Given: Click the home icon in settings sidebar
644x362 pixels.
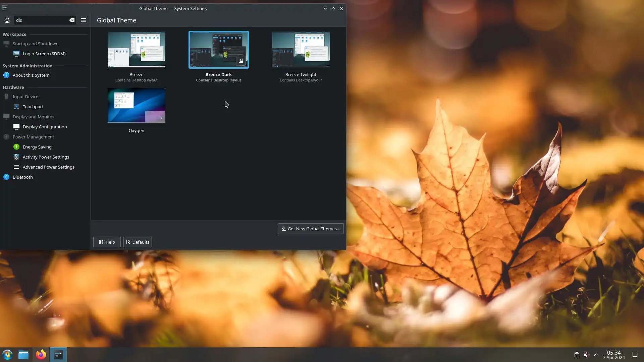Looking at the screenshot, I should [x=7, y=20].
